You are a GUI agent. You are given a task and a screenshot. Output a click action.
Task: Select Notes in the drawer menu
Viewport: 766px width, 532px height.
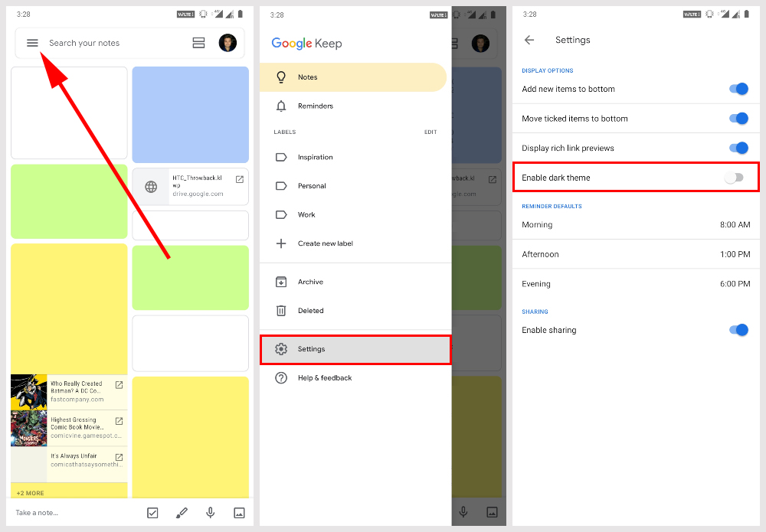click(x=352, y=77)
